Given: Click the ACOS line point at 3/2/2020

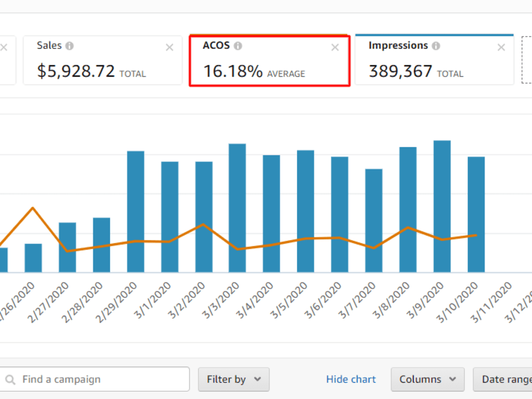Looking at the screenshot, I should click(x=203, y=225).
